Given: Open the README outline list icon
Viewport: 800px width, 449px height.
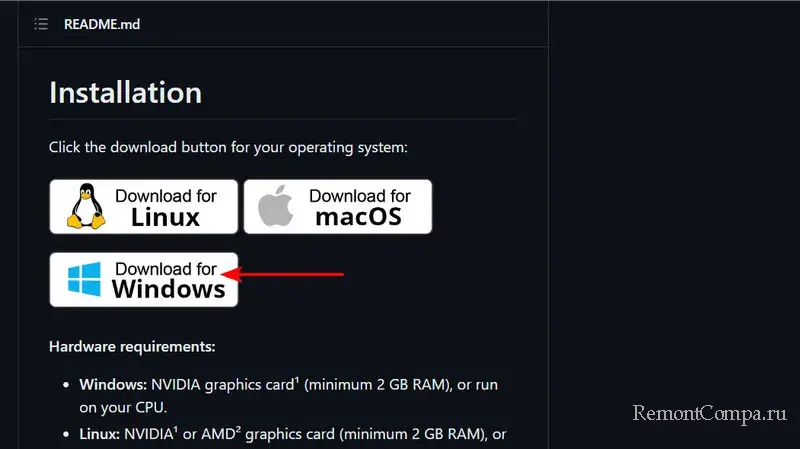Looking at the screenshot, I should tap(41, 24).
